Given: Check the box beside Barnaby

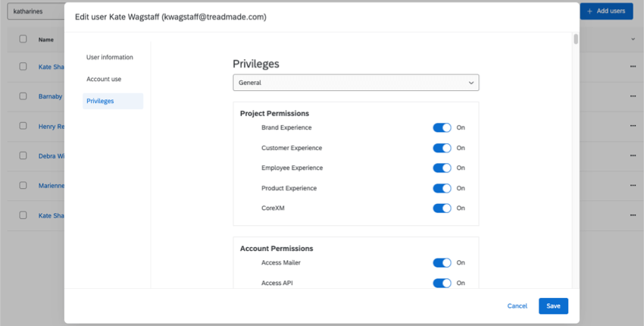Looking at the screenshot, I should coord(23,96).
